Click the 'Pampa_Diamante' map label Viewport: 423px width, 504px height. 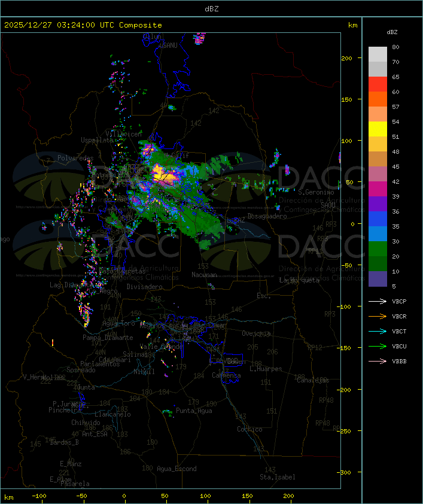point(108,338)
